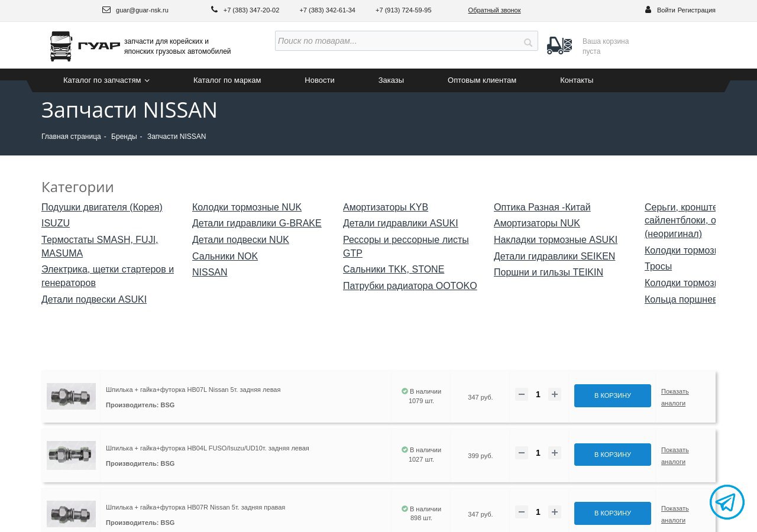Click the search magnifier icon
This screenshot has width=757, height=532.
528,42
